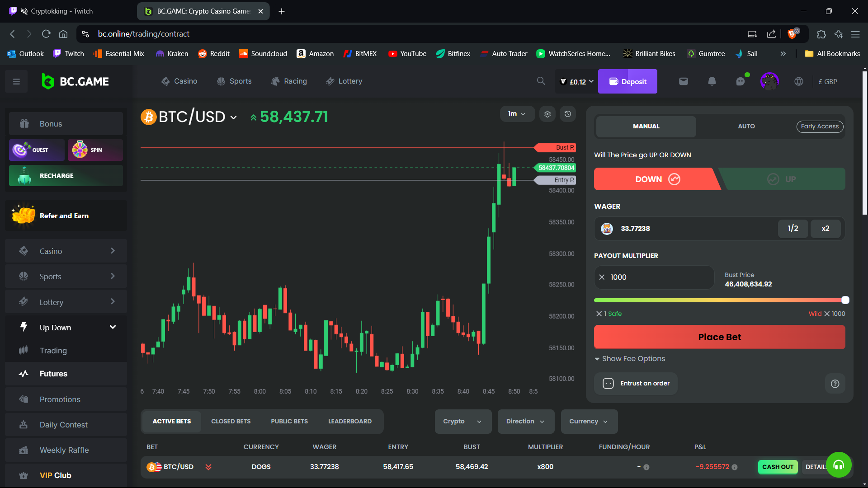The width and height of the screenshot is (868, 488).
Task: Switch to MANUAL mode
Action: coord(646,127)
